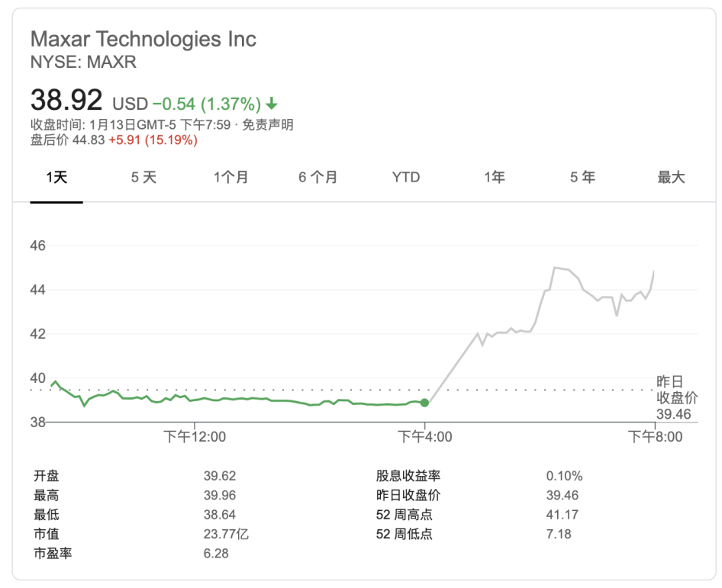Click the green closing-price dot on chart
Viewport: 722px width, 588px height.
pyautogui.click(x=424, y=403)
